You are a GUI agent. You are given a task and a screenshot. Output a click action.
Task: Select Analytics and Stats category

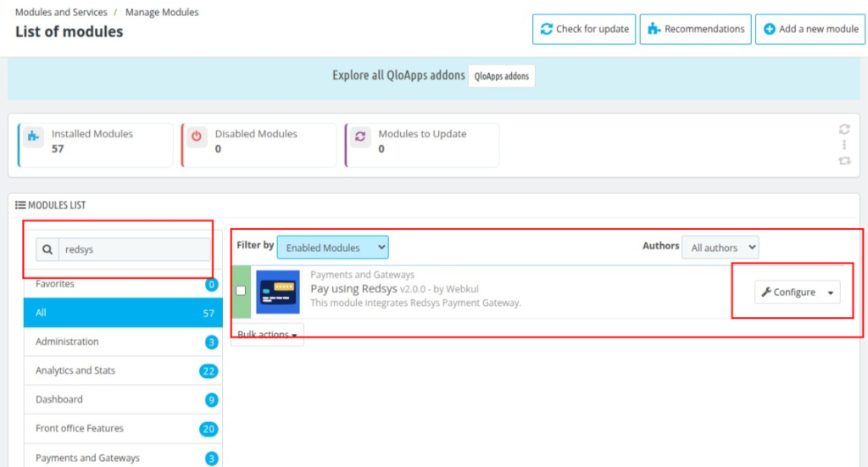point(123,370)
